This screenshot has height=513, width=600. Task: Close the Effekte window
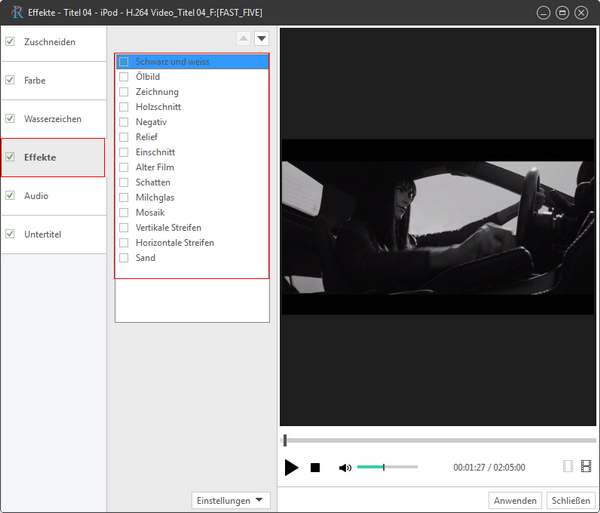[581, 13]
